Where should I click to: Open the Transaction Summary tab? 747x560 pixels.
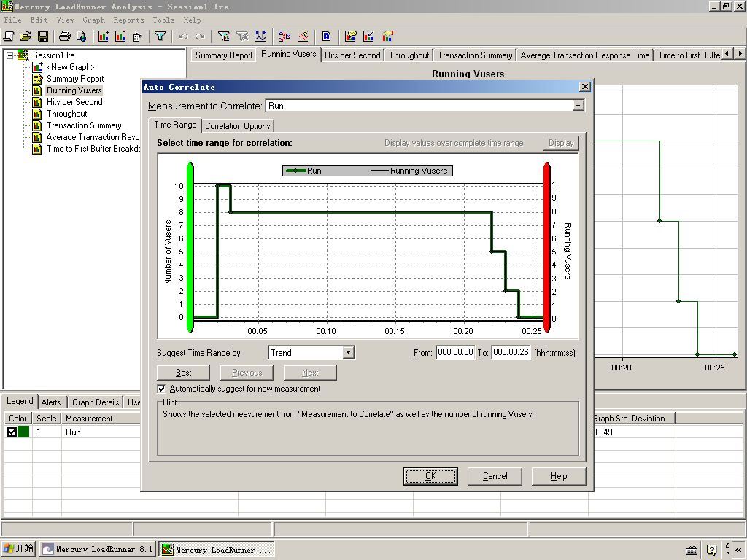475,55
